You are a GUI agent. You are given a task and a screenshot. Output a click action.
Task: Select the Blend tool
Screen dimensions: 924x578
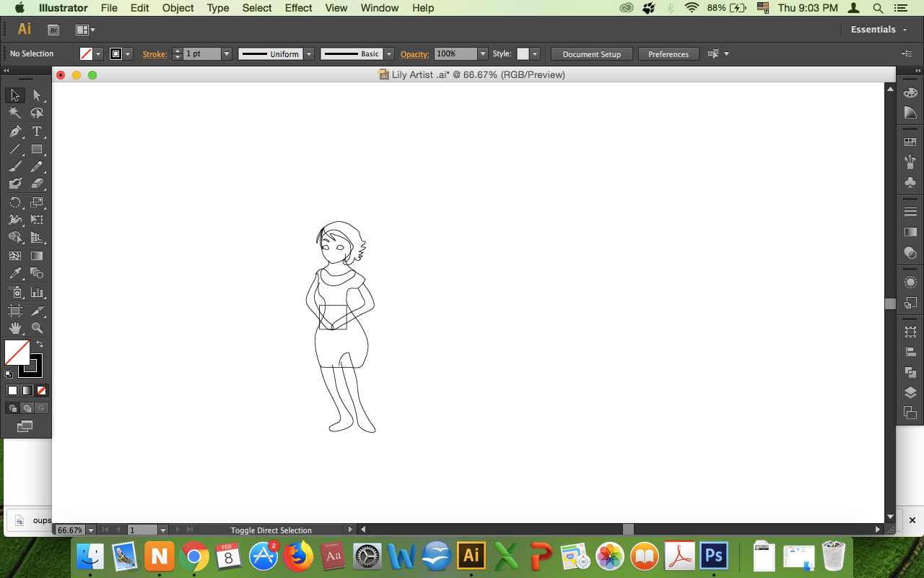[x=37, y=273]
